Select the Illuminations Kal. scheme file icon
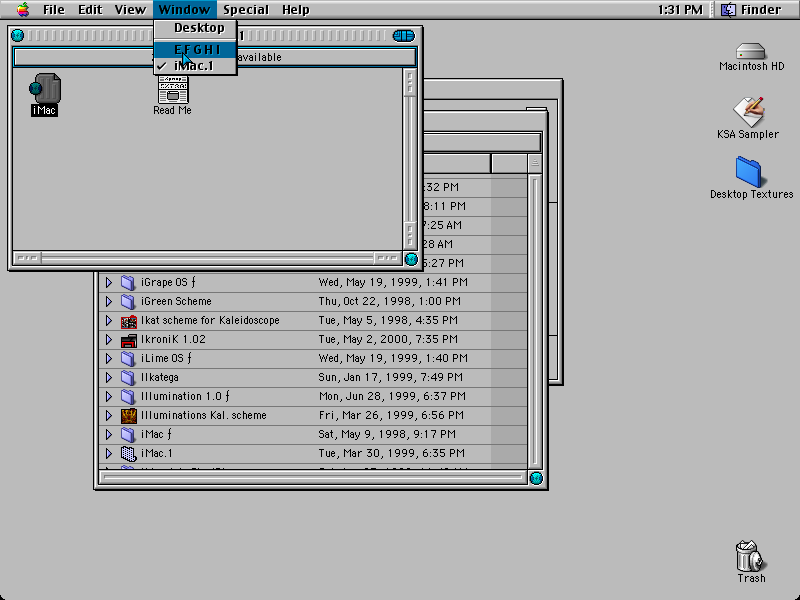Screen dimensions: 800x600 pos(129,415)
